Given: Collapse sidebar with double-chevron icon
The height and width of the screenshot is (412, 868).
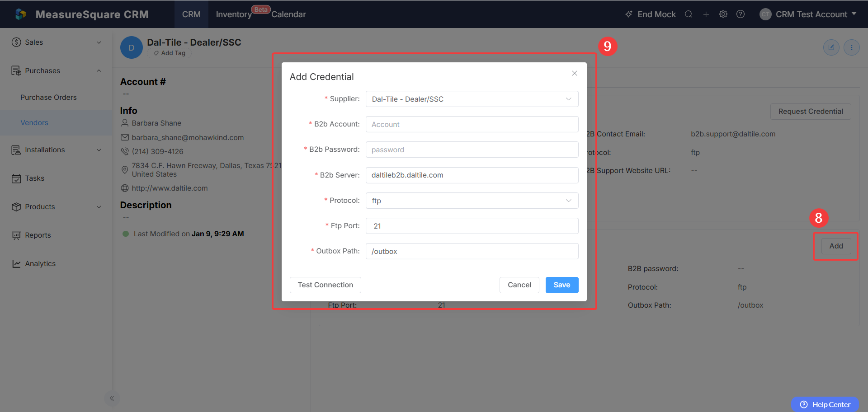Looking at the screenshot, I should (112, 398).
